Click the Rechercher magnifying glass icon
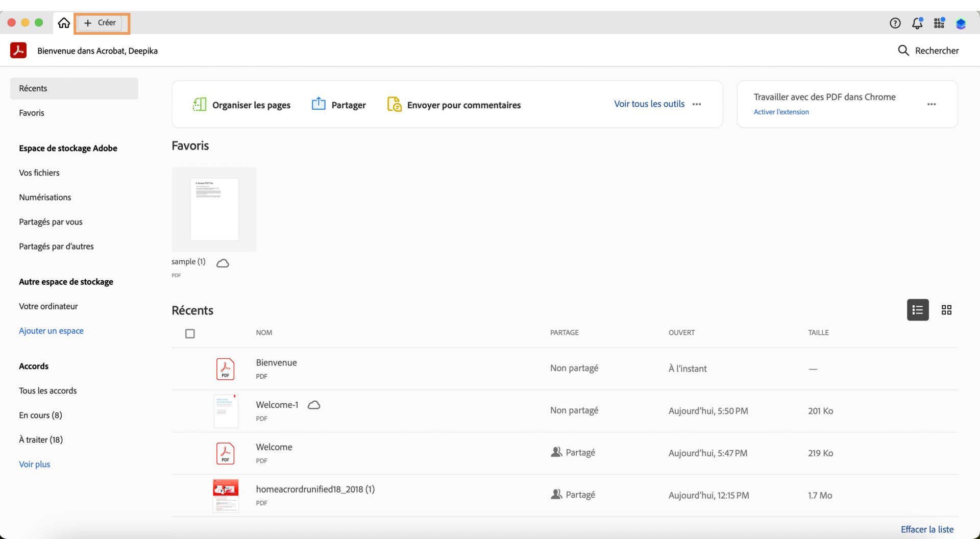Screen dimensions: 980x539 [x=903, y=51]
